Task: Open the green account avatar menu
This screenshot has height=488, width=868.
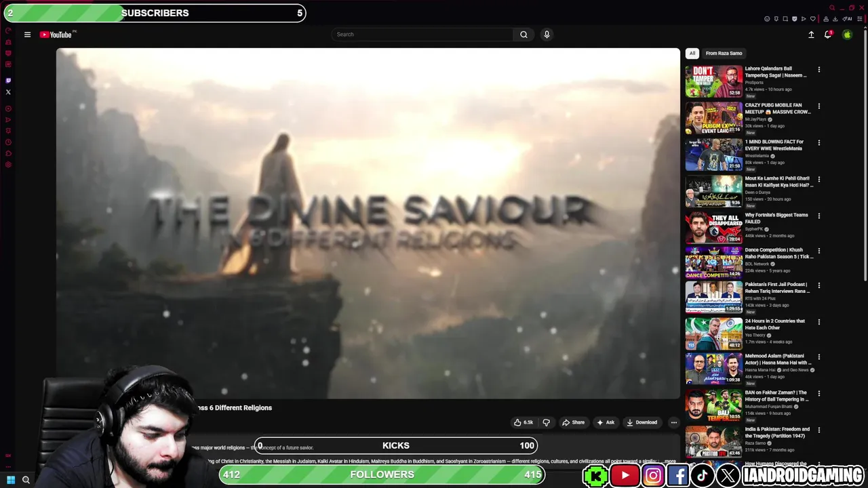Action: click(847, 35)
